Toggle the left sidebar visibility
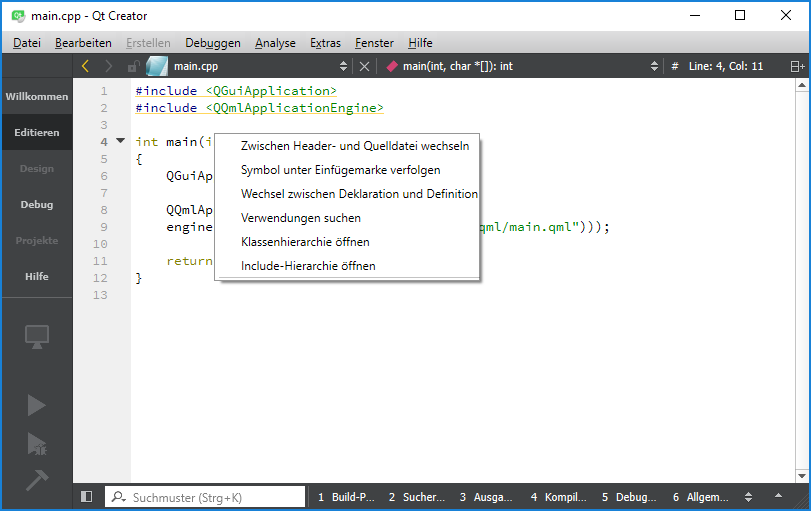The height and width of the screenshot is (511, 811). click(x=87, y=497)
